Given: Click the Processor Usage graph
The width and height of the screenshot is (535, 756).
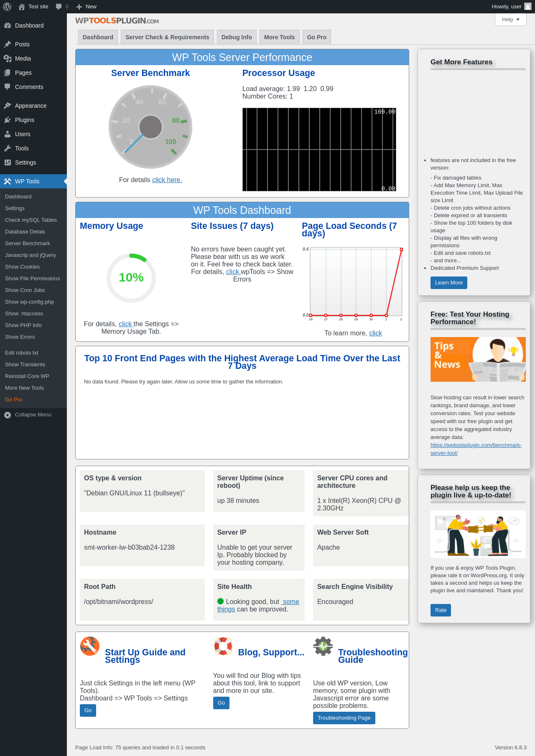Looking at the screenshot, I should (319, 150).
